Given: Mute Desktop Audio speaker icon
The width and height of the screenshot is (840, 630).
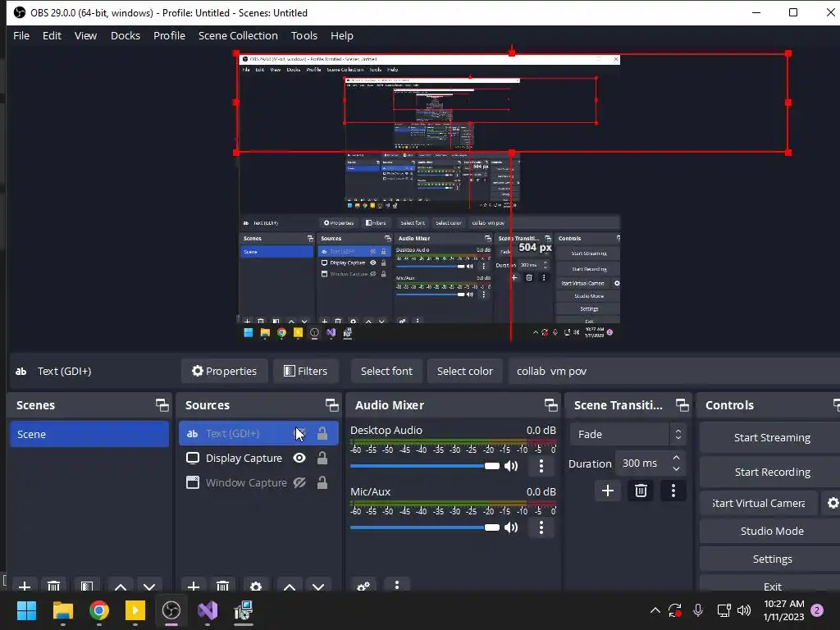Looking at the screenshot, I should [x=512, y=466].
